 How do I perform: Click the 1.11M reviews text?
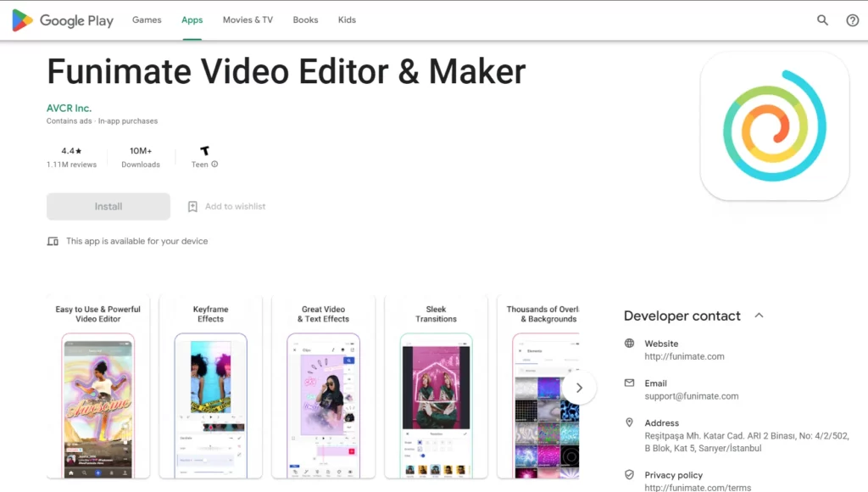click(x=71, y=165)
